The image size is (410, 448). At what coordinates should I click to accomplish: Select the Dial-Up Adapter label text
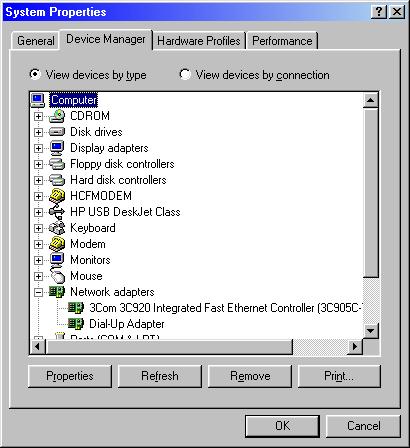[127, 324]
